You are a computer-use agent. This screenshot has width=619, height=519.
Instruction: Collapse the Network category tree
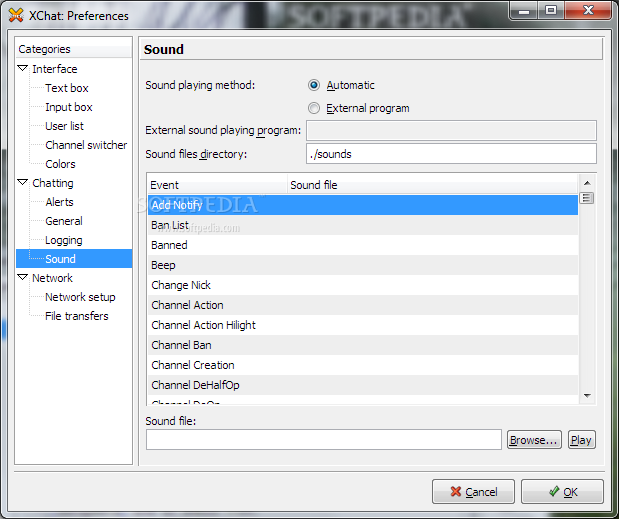[x=23, y=277]
